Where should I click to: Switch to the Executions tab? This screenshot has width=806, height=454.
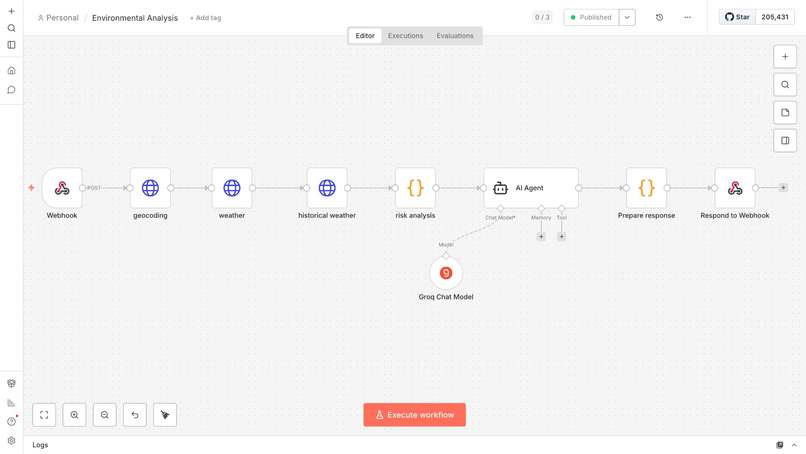(x=406, y=35)
